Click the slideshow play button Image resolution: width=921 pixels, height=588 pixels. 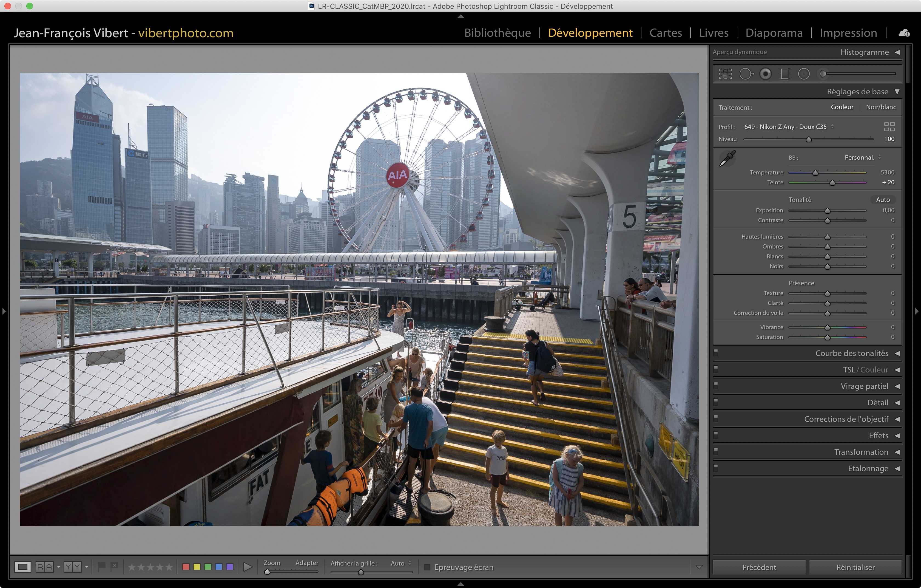coord(248,567)
